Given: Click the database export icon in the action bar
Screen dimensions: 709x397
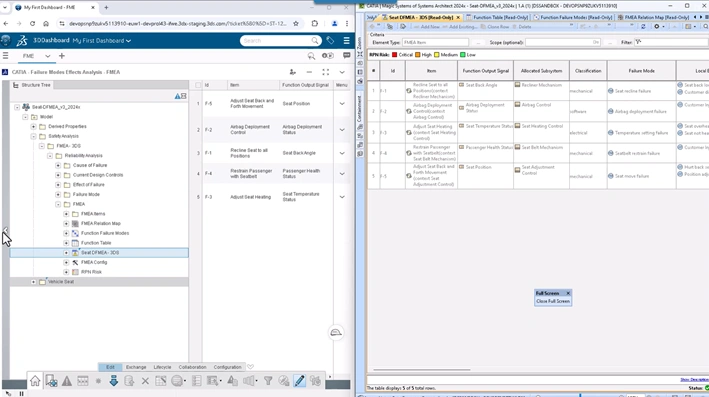Looking at the screenshot, I should click(x=129, y=381).
